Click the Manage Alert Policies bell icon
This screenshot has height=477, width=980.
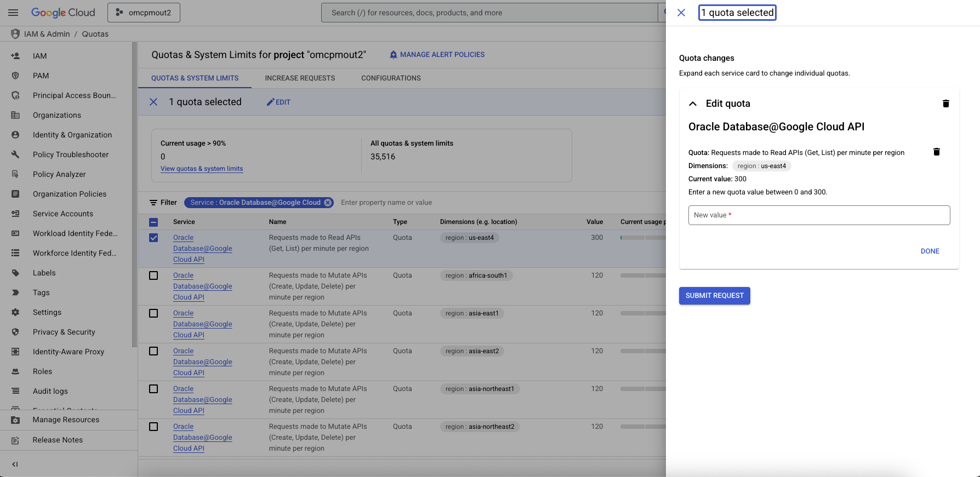tap(393, 55)
